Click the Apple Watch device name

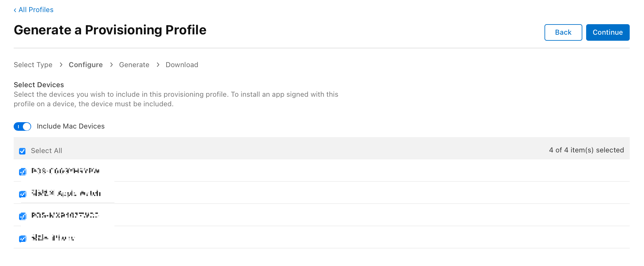tap(66, 193)
